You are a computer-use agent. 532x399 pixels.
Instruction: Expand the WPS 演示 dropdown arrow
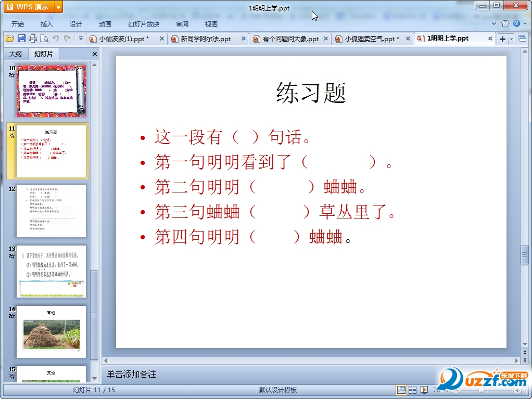tap(59, 7)
